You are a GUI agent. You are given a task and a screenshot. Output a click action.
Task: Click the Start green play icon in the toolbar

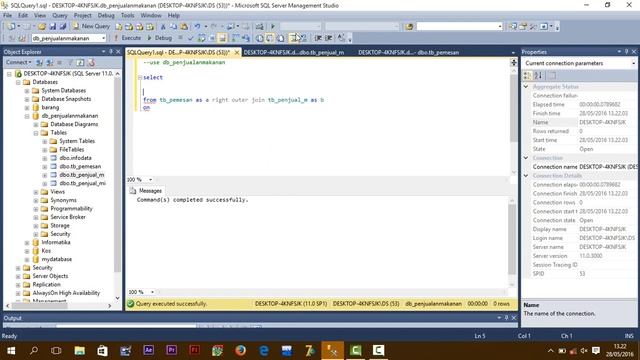pos(273,27)
